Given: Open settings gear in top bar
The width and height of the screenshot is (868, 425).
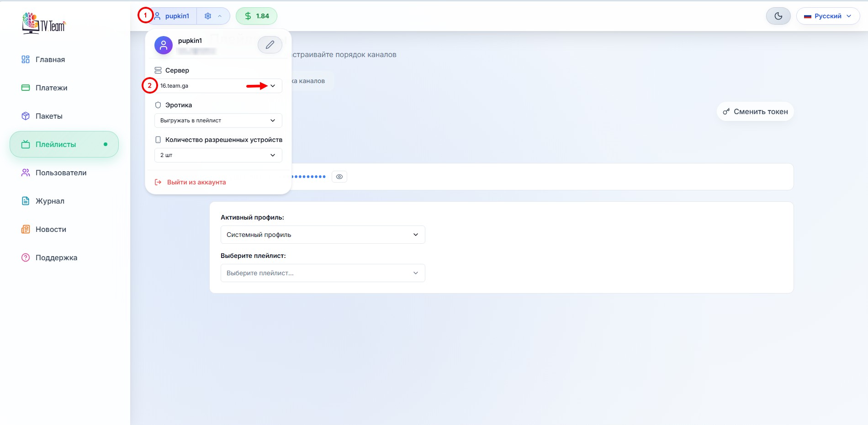Looking at the screenshot, I should coord(208,16).
